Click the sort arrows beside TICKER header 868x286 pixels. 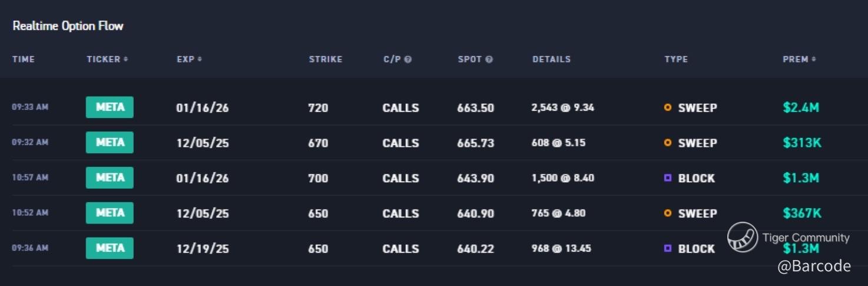click(126, 60)
